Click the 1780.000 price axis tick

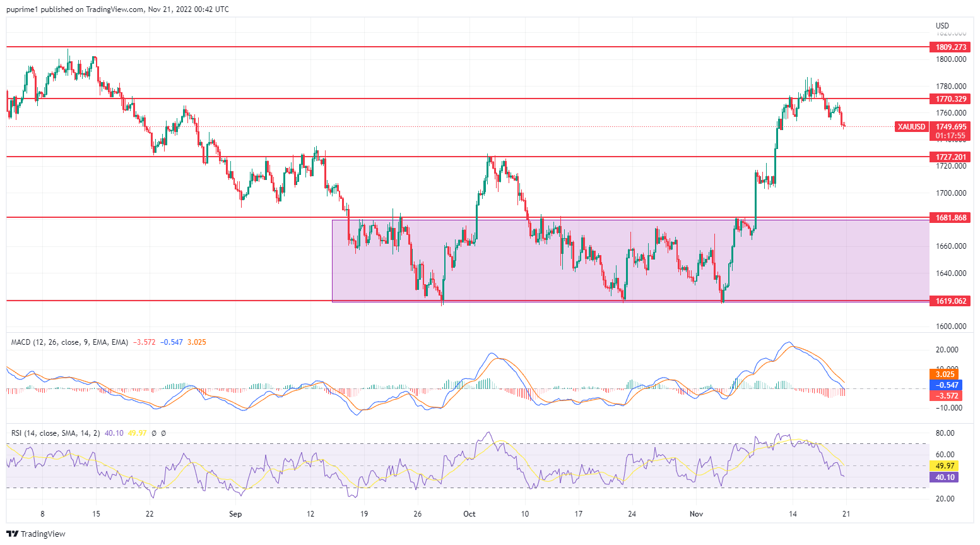(951, 87)
